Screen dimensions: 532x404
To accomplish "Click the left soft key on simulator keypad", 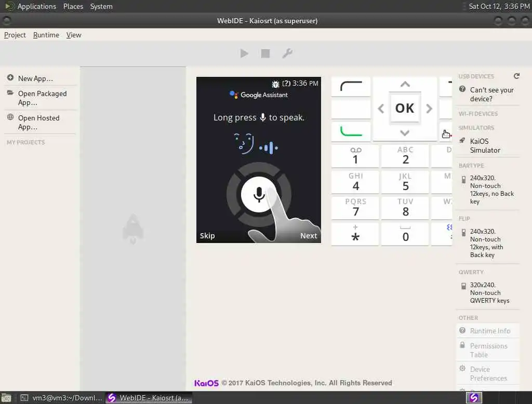I will [351, 87].
